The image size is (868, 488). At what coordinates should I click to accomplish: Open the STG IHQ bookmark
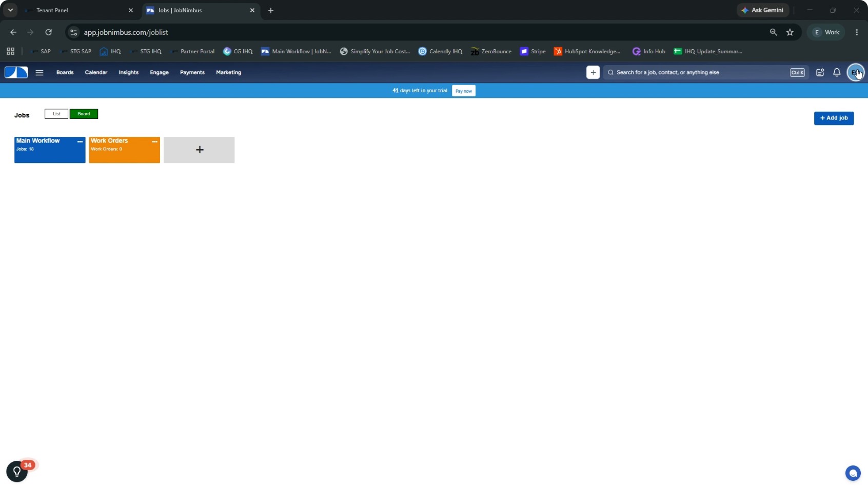click(x=146, y=51)
